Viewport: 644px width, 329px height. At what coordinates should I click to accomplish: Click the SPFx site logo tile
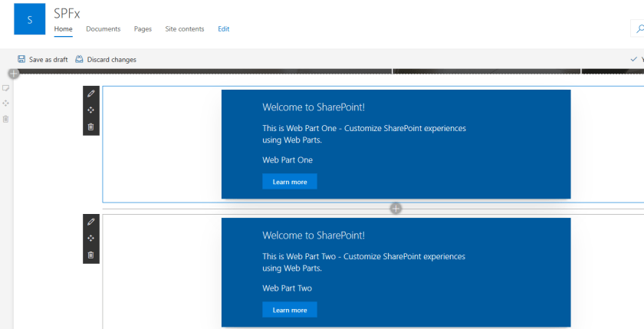point(30,19)
